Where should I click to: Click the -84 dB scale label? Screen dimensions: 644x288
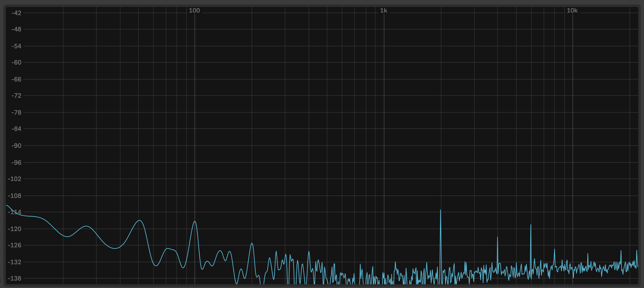point(16,129)
